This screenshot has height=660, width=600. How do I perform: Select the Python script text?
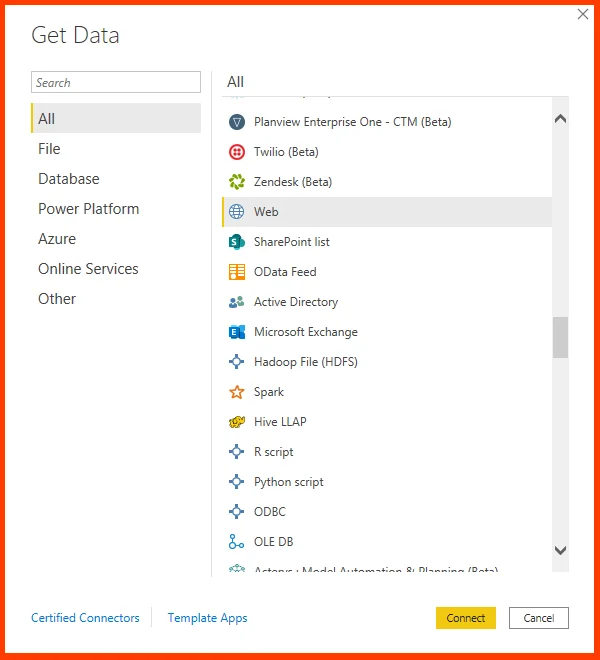click(288, 482)
